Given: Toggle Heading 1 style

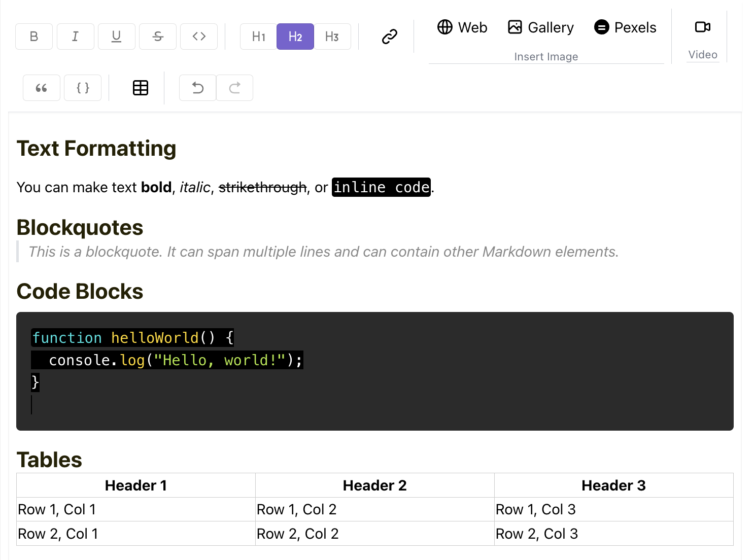Looking at the screenshot, I should click(x=258, y=36).
